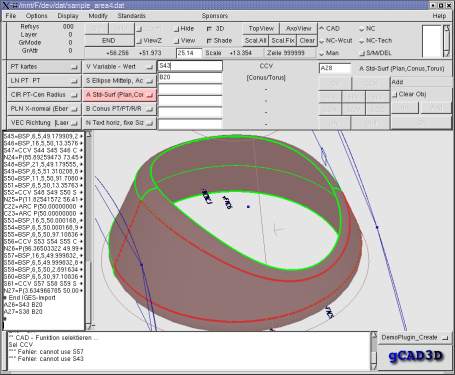This screenshot has width=455, height=375.
Task: Click the gCAD3D logo image
Action: pyautogui.click(x=415, y=356)
